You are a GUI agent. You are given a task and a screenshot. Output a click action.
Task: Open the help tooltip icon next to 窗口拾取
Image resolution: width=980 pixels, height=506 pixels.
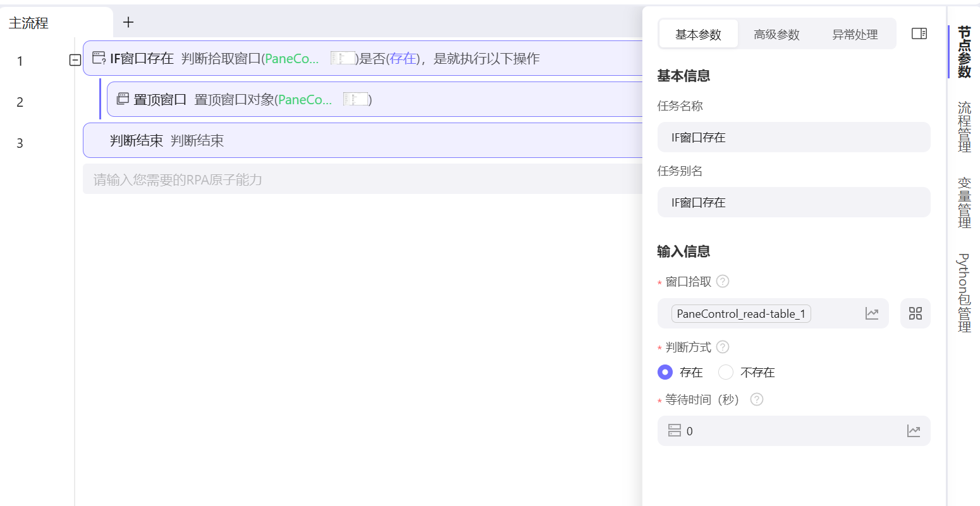[722, 281]
